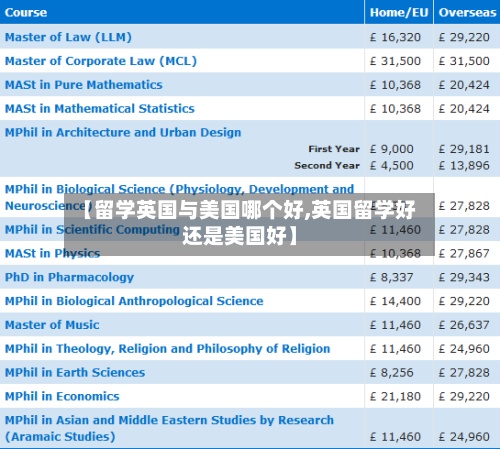Select Biological Anthropological Science Overseas £ 29,220
Image resolution: width=500 pixels, height=449 pixels.
[x=464, y=301]
